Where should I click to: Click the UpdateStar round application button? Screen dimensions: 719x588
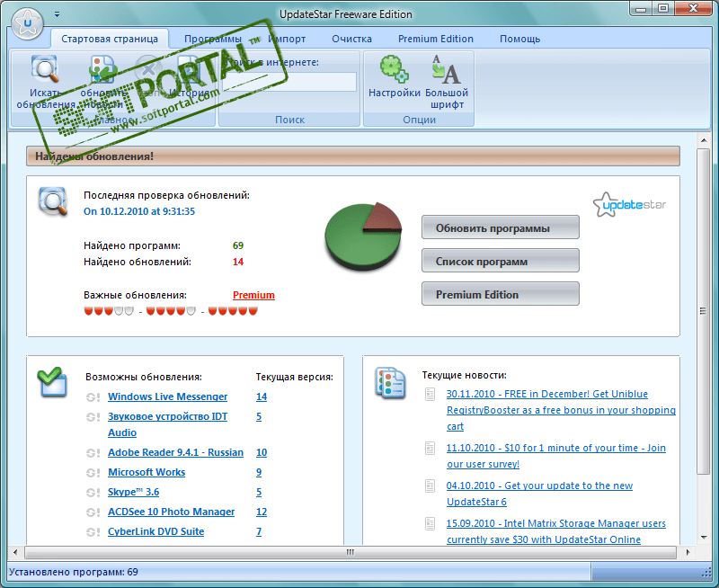pyautogui.click(x=28, y=23)
